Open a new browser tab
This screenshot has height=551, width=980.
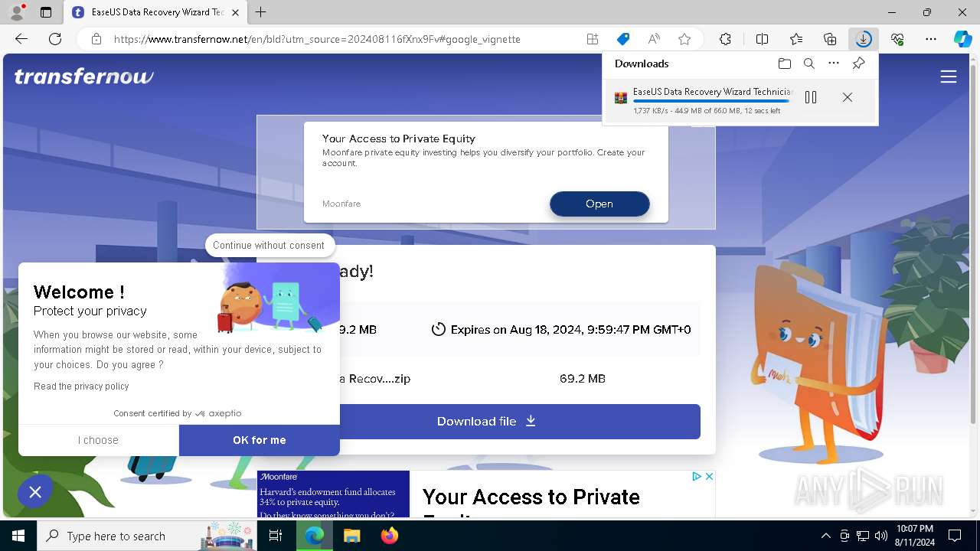tap(261, 12)
